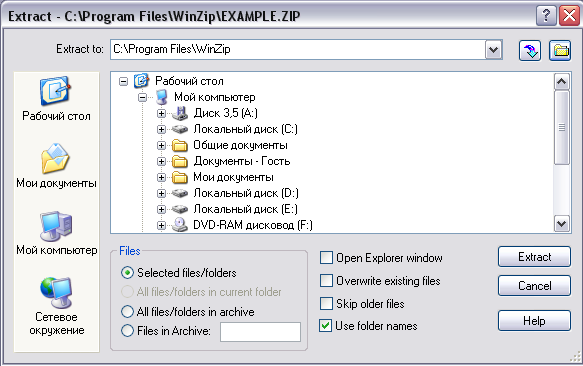Expand the Мои документы tree node
Viewport: 583px width, 366px height.
pyautogui.click(x=161, y=177)
